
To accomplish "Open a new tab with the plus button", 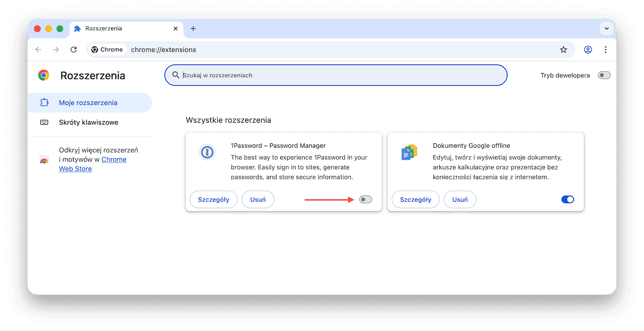I will [x=193, y=28].
